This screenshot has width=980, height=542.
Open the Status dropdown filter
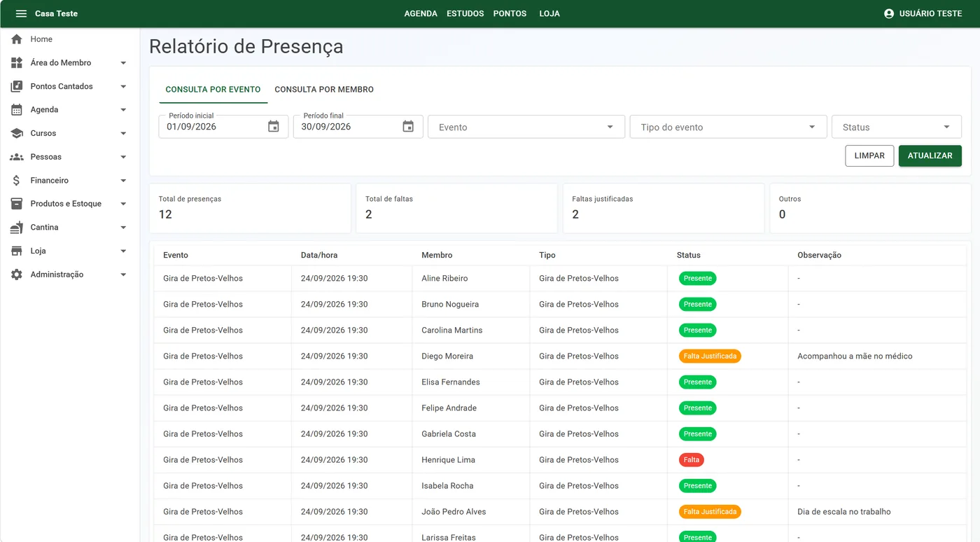click(897, 127)
